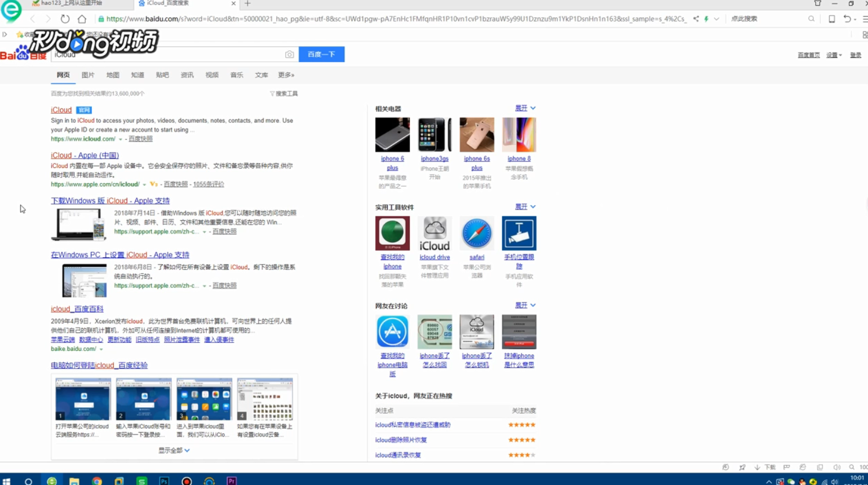868x485 pixels.
Task: Click the 下载 download icon in status bar
Action: coord(765,467)
